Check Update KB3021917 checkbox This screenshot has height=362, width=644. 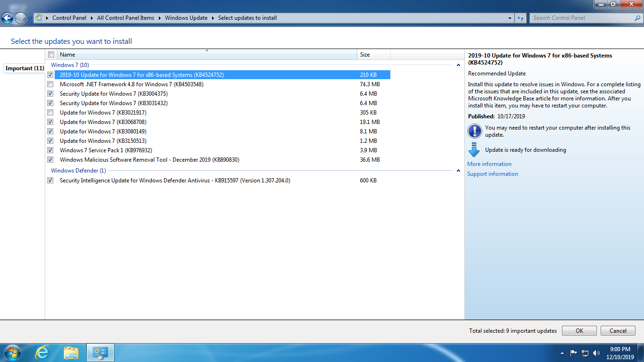click(x=50, y=113)
